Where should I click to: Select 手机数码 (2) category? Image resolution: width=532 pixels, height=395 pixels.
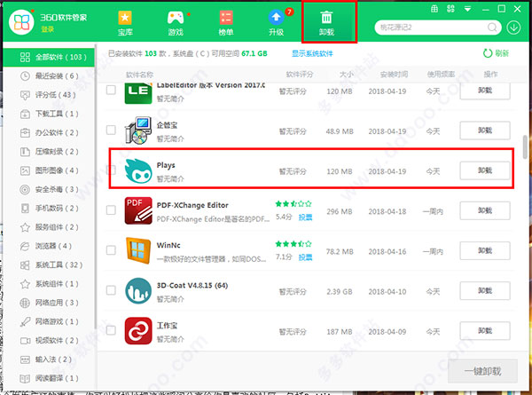click(49, 209)
